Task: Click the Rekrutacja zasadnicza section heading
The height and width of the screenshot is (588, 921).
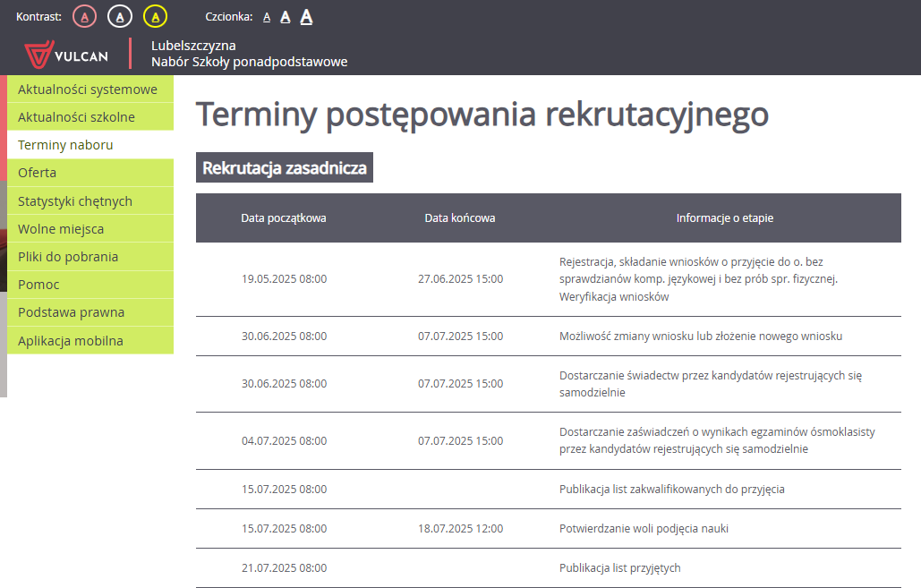Action: pyautogui.click(x=285, y=168)
